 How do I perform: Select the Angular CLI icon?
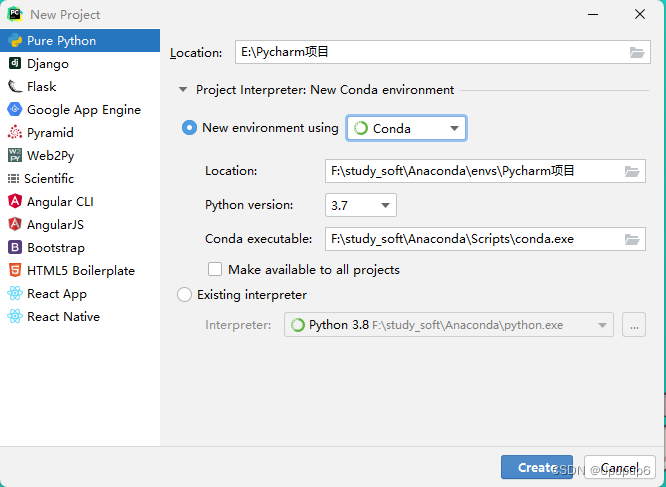click(14, 202)
